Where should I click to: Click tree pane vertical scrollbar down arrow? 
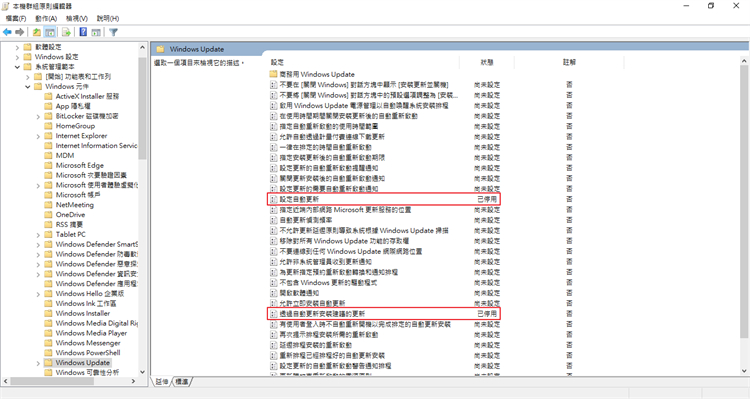click(x=142, y=372)
